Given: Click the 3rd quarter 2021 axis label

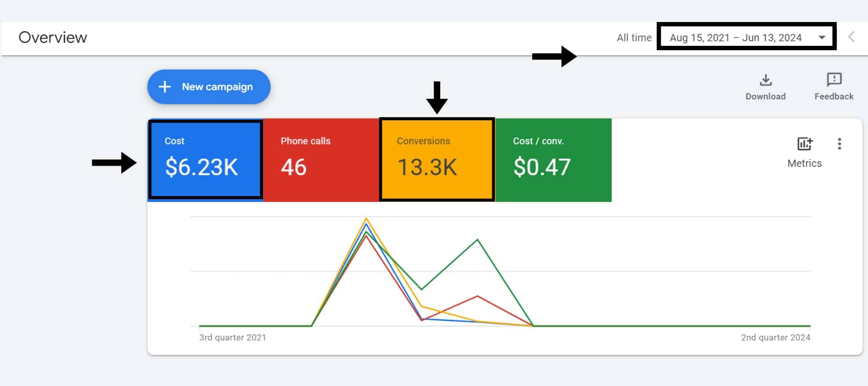Looking at the screenshot, I should pos(232,338).
